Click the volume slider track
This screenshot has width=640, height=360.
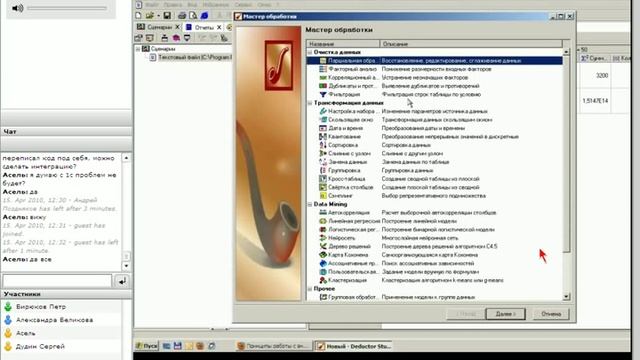67,8
